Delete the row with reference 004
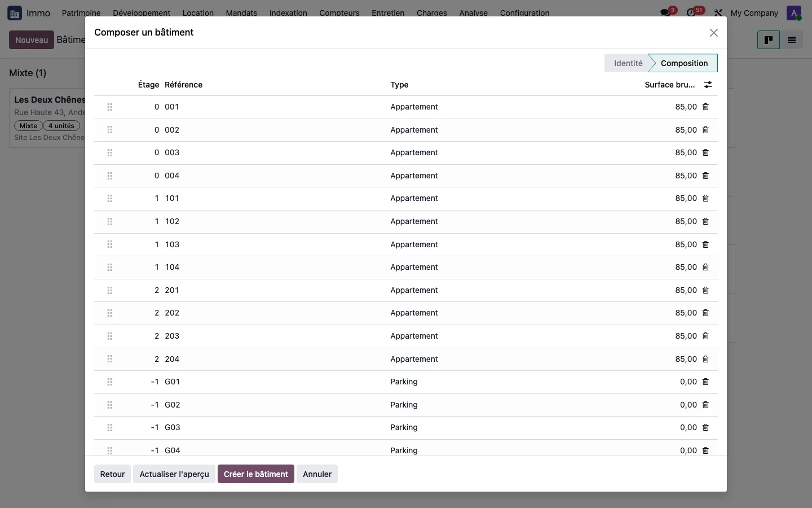812x508 pixels. (x=705, y=176)
